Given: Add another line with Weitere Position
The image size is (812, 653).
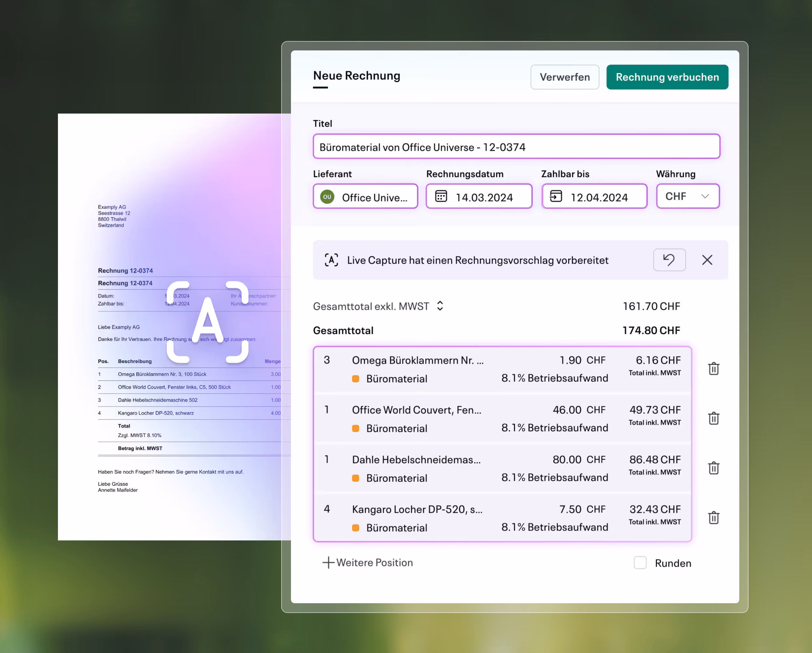Looking at the screenshot, I should (367, 563).
